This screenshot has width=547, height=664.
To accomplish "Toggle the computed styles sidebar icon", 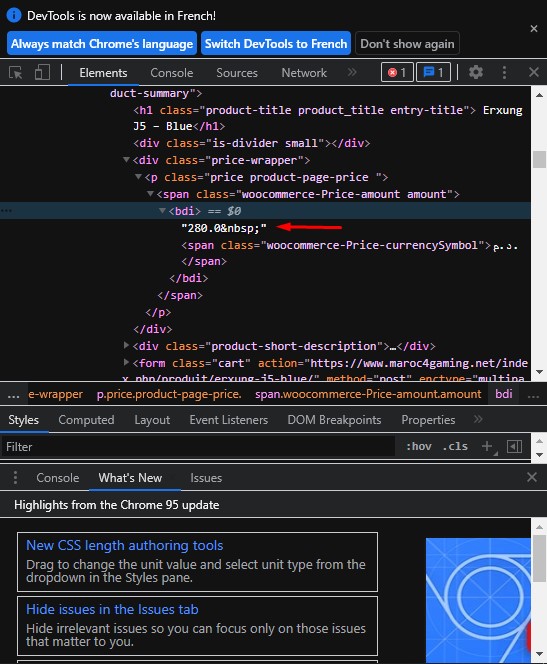I will pos(514,446).
